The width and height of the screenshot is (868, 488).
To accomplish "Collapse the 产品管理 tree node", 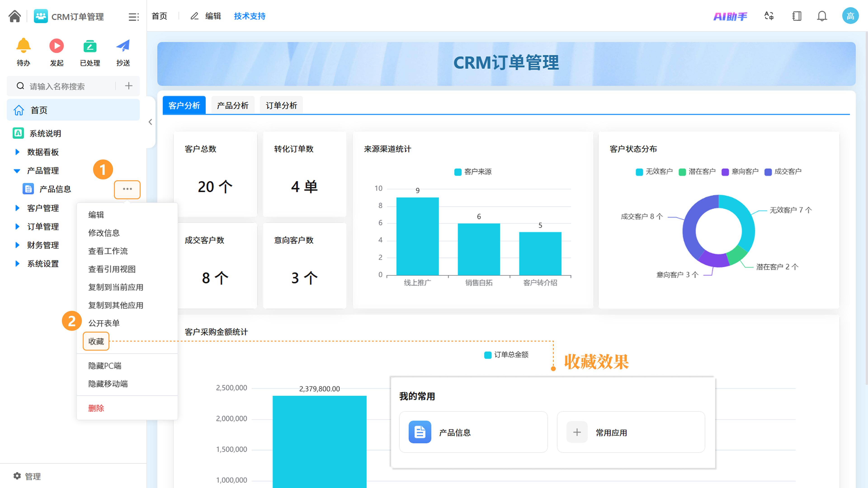I will pos(17,171).
